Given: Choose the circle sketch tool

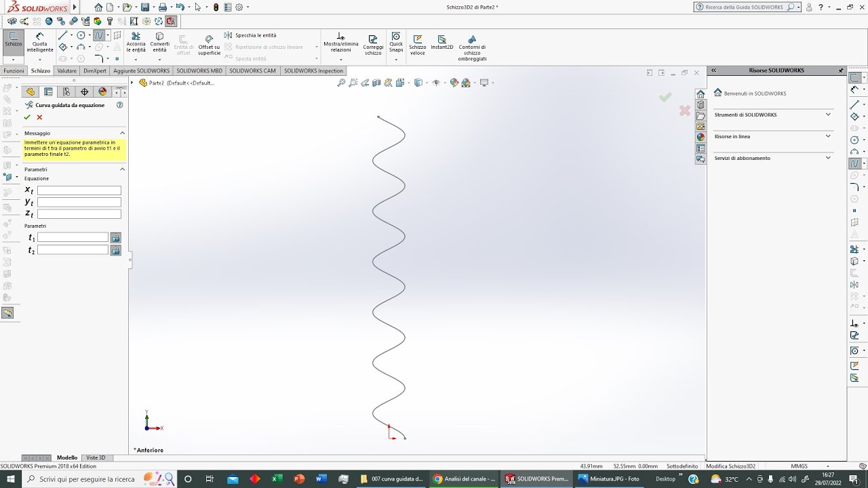Looking at the screenshot, I should pyautogui.click(x=81, y=35).
